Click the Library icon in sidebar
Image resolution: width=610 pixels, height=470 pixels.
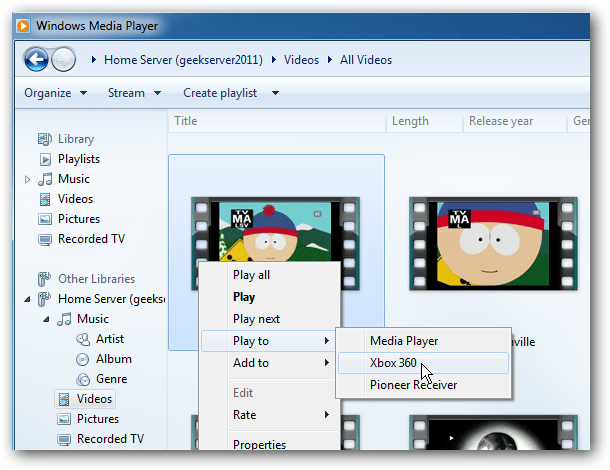45,139
